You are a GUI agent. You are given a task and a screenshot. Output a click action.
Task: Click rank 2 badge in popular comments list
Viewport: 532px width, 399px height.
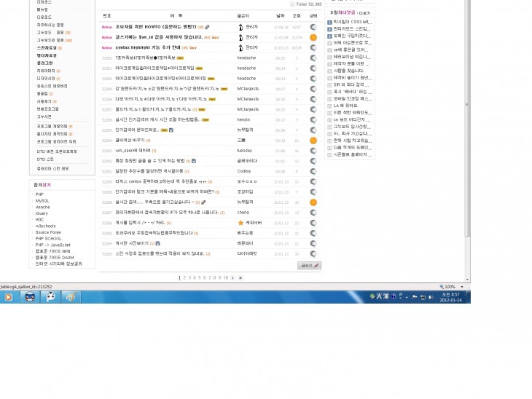pyautogui.click(x=329, y=29)
